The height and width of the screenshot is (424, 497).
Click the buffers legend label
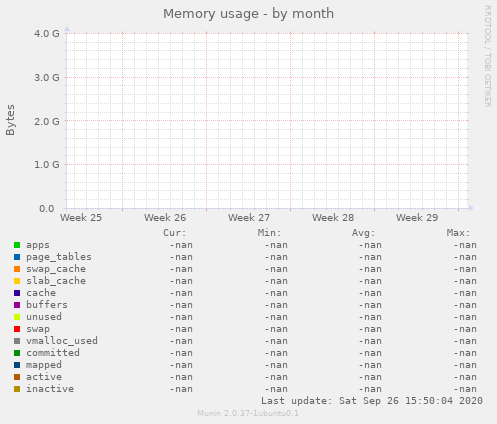click(47, 305)
